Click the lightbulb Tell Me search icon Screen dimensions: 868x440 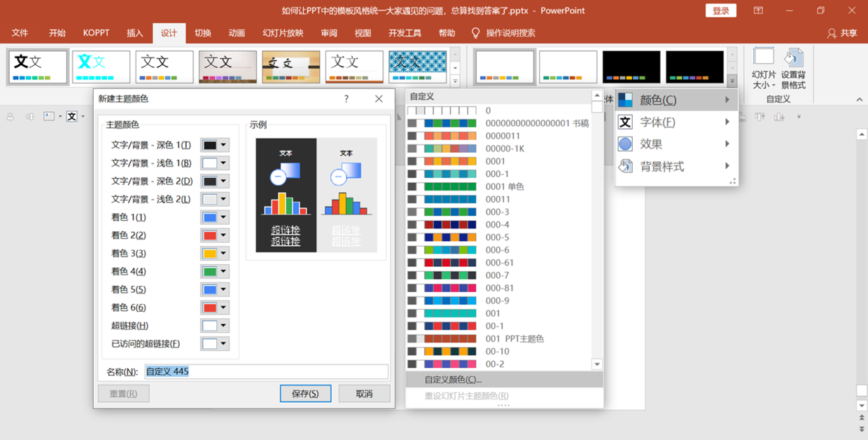(x=476, y=33)
